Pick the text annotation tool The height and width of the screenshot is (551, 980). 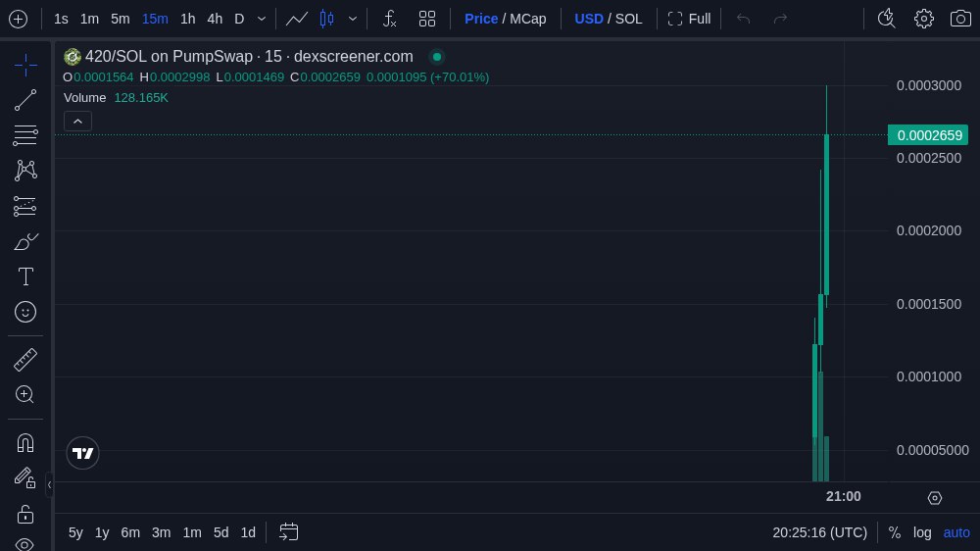[25, 276]
